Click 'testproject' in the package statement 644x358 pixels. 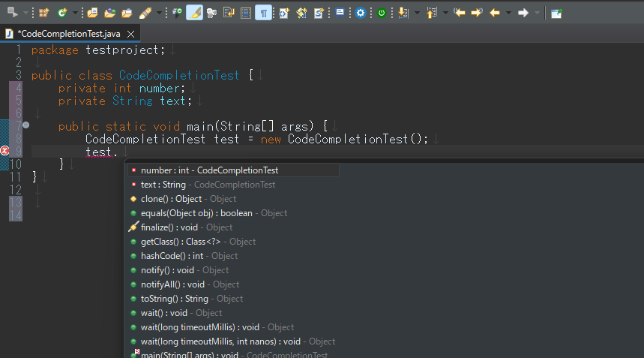tap(122, 50)
